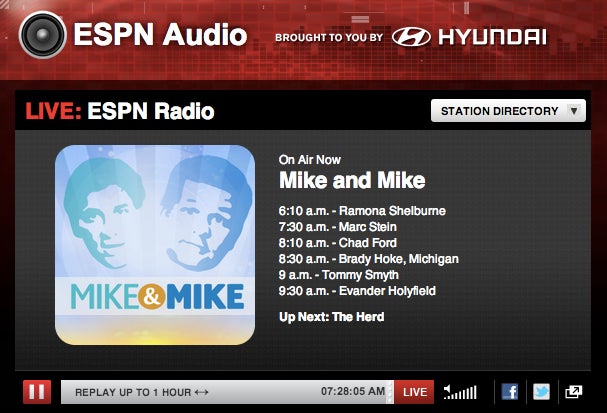Share on Facebook icon
This screenshot has width=607, height=413.
coord(510,392)
